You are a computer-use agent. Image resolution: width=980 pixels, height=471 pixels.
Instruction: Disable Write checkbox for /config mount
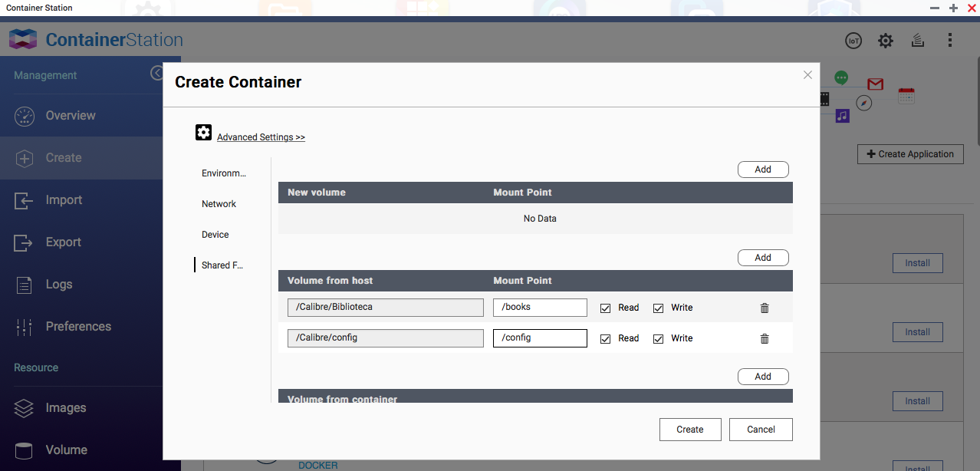pos(658,338)
